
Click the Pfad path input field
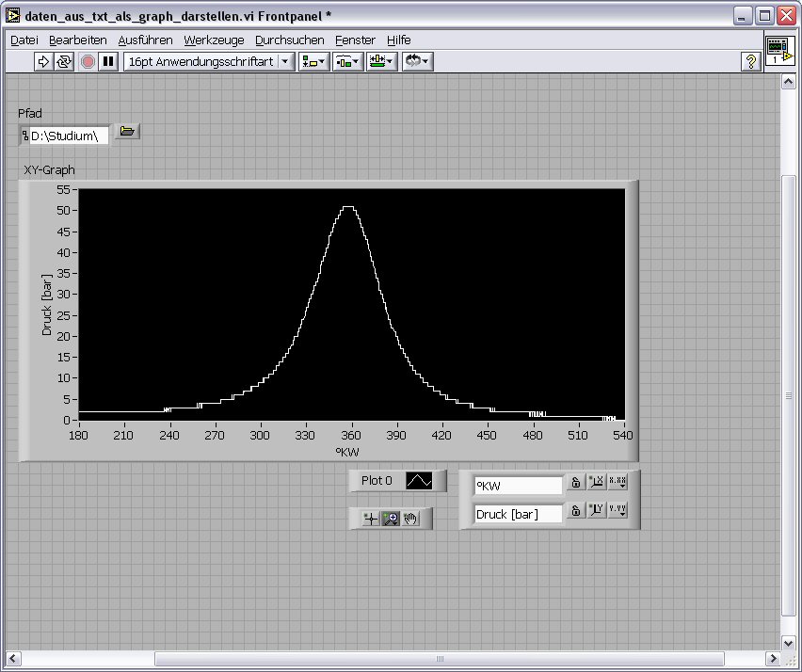click(x=68, y=136)
